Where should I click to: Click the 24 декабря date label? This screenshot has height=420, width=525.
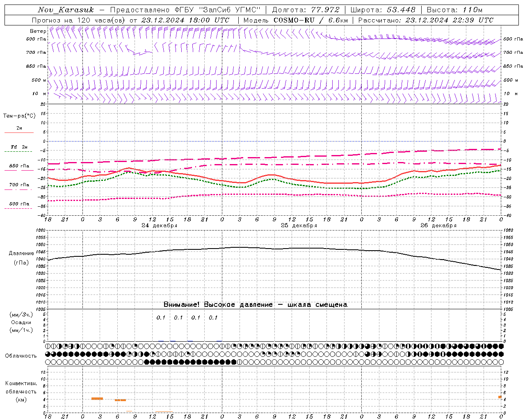coord(160,226)
